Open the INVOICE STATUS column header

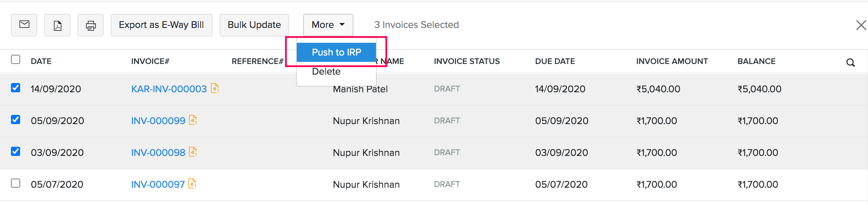(467, 61)
